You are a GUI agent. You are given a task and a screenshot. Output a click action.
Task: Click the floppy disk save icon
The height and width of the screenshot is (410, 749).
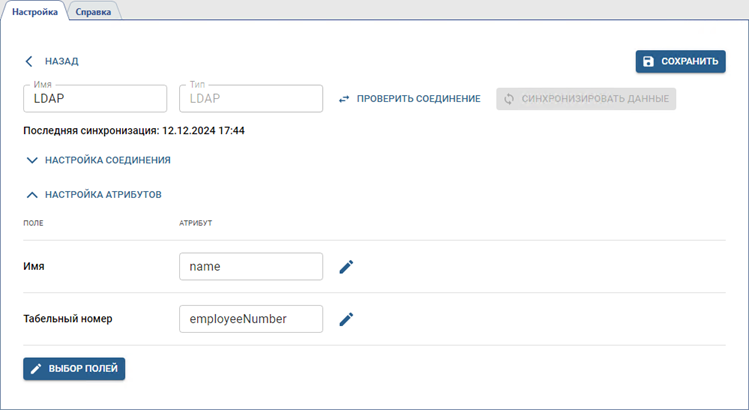(x=648, y=61)
